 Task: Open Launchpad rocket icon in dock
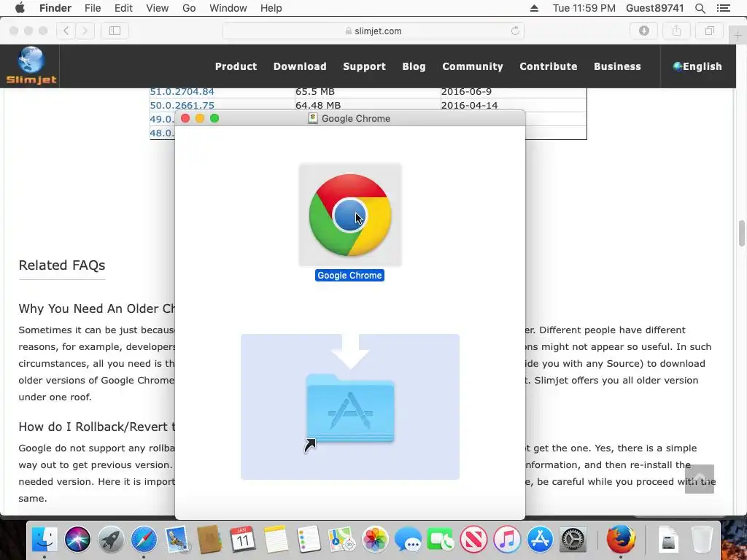111,540
